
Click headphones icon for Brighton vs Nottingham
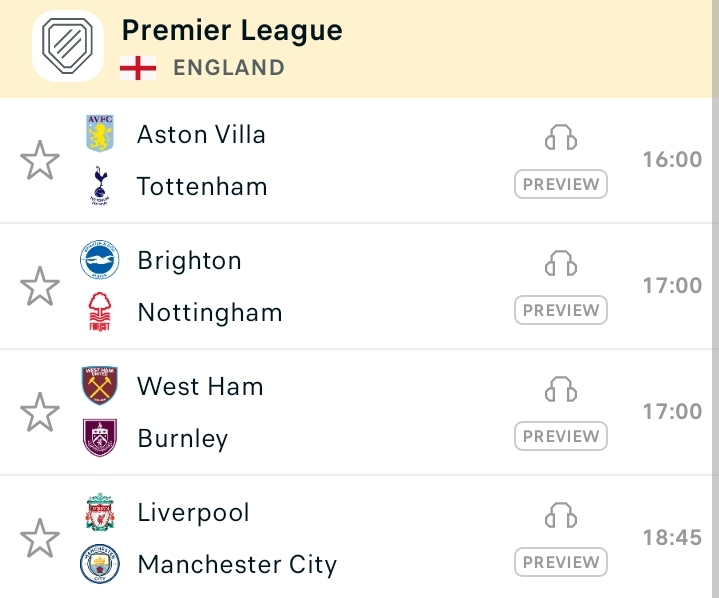[561, 263]
